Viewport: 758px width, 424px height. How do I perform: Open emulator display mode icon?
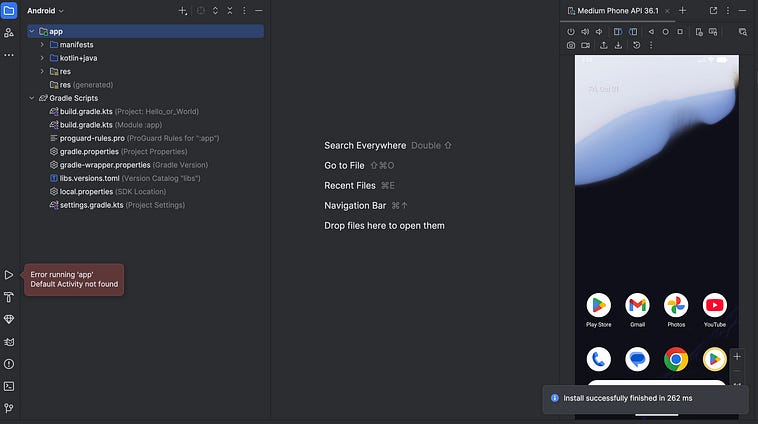pyautogui.click(x=713, y=32)
